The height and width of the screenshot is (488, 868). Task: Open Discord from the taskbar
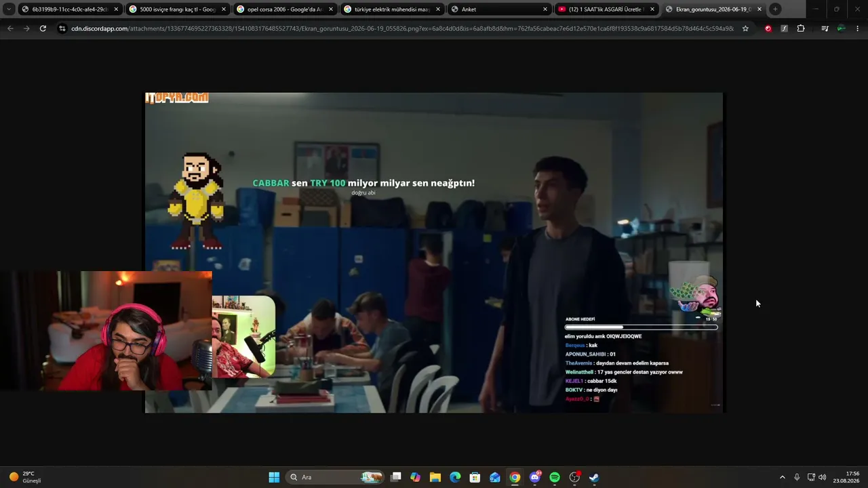(535, 477)
